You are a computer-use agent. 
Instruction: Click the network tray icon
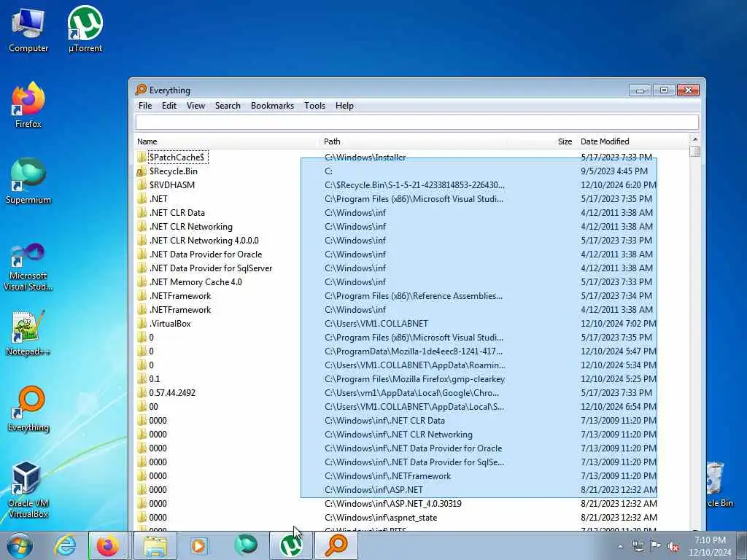coord(638,546)
